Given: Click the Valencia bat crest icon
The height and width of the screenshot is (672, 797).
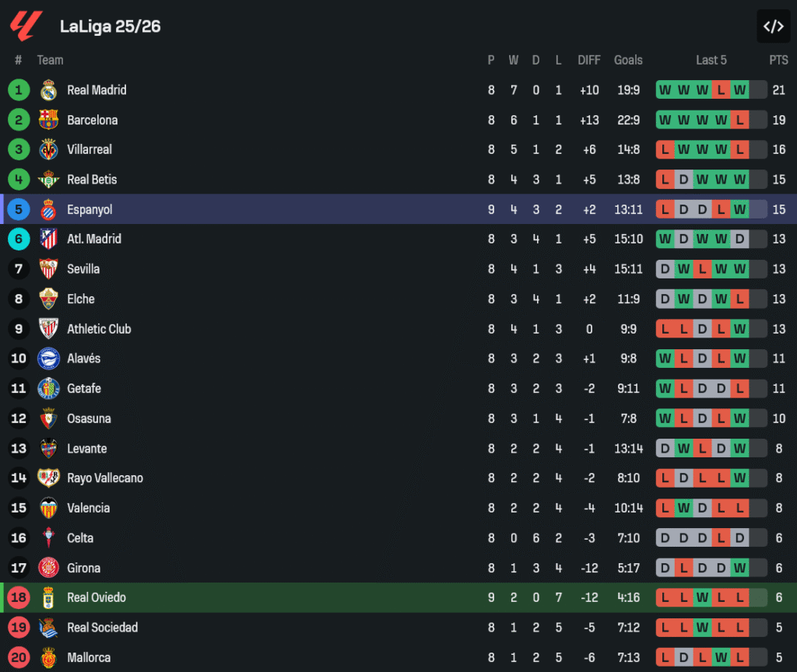Looking at the screenshot, I should [x=48, y=508].
